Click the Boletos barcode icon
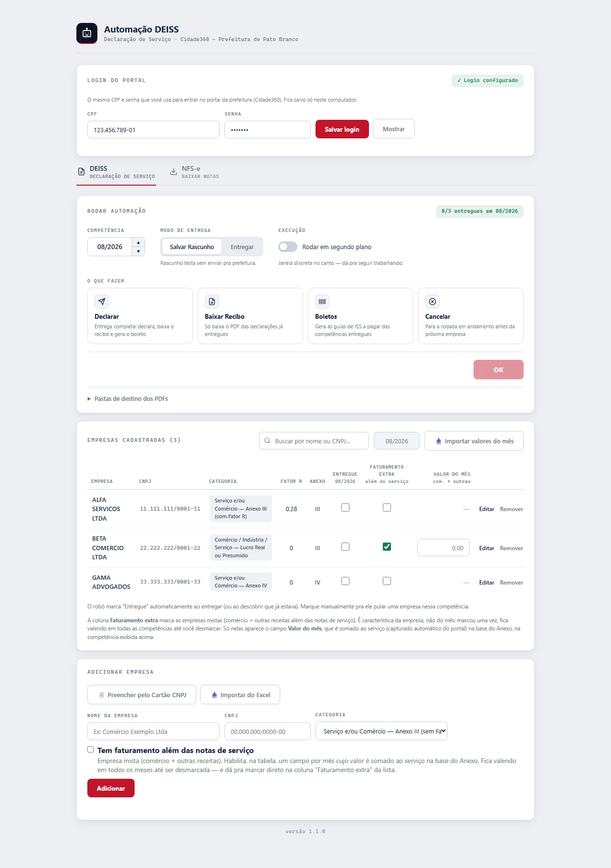 click(322, 302)
